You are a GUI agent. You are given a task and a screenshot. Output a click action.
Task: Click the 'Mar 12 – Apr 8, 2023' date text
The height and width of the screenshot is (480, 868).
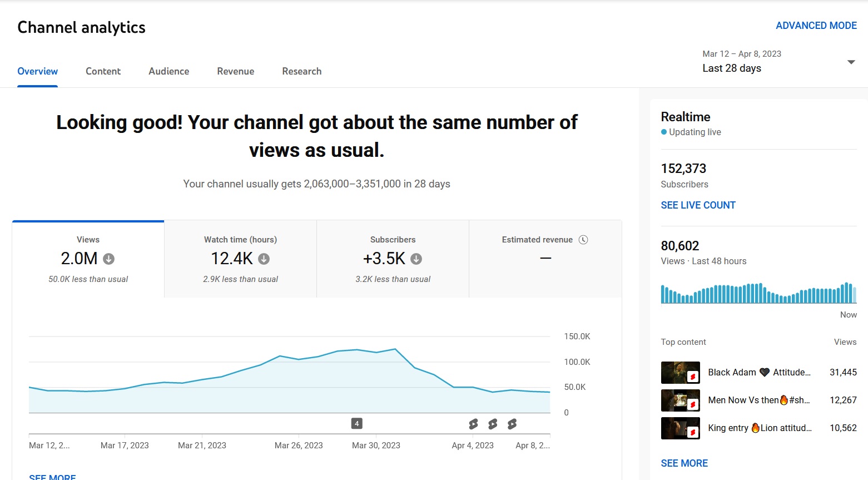click(x=742, y=54)
